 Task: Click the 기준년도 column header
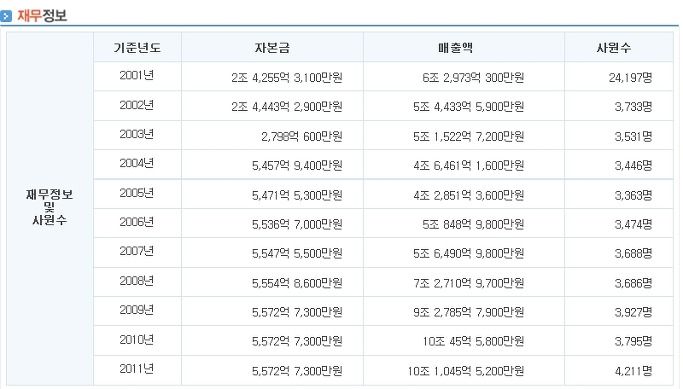pyautogui.click(x=137, y=47)
